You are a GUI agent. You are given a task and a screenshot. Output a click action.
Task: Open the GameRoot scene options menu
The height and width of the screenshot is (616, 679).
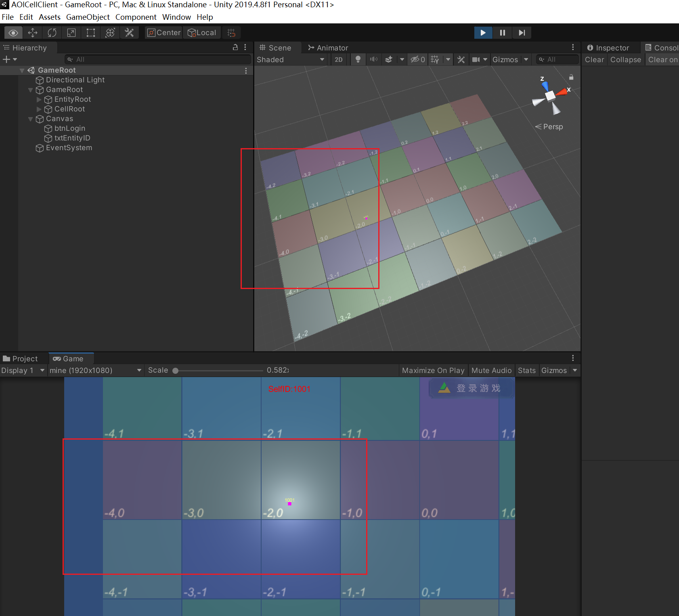tap(246, 71)
